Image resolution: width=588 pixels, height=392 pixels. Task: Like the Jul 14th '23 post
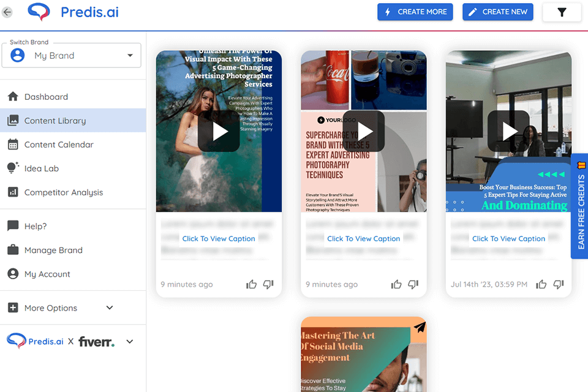541,284
